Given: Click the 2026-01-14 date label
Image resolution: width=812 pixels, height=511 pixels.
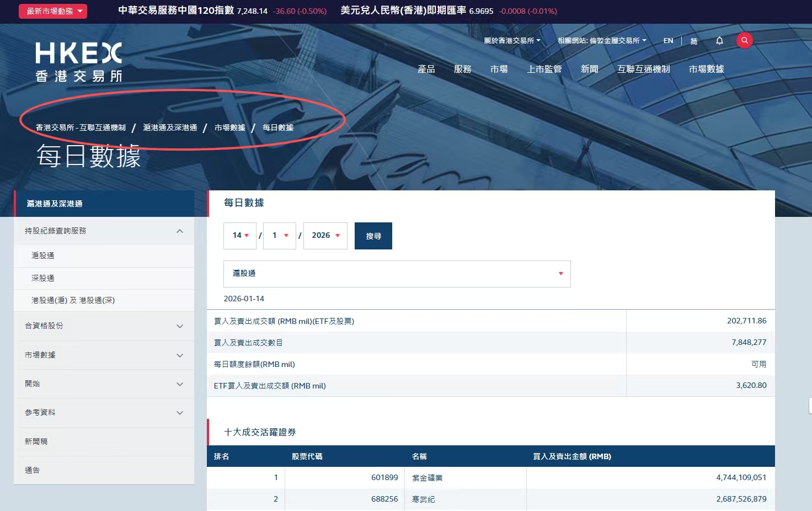Looking at the screenshot, I should pos(244,299).
